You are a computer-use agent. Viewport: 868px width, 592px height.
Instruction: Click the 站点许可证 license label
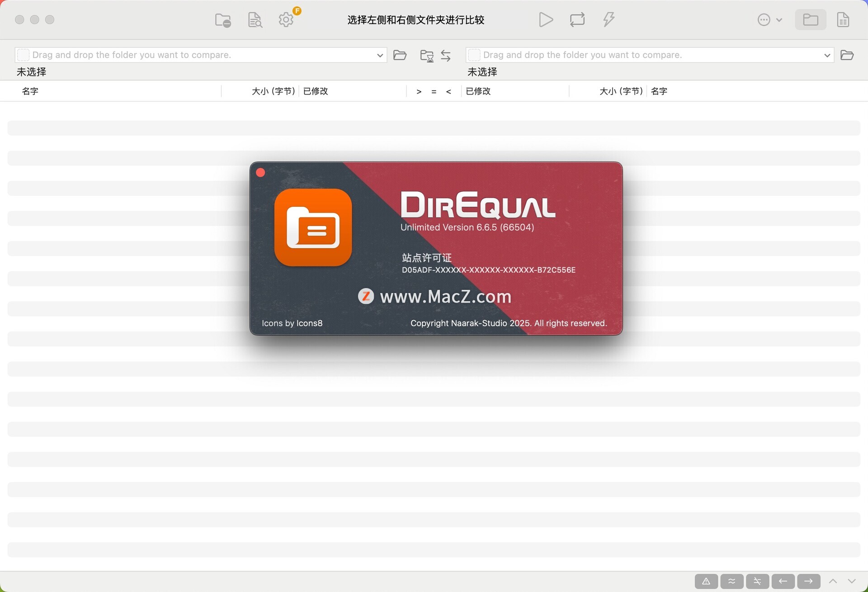coord(426,258)
